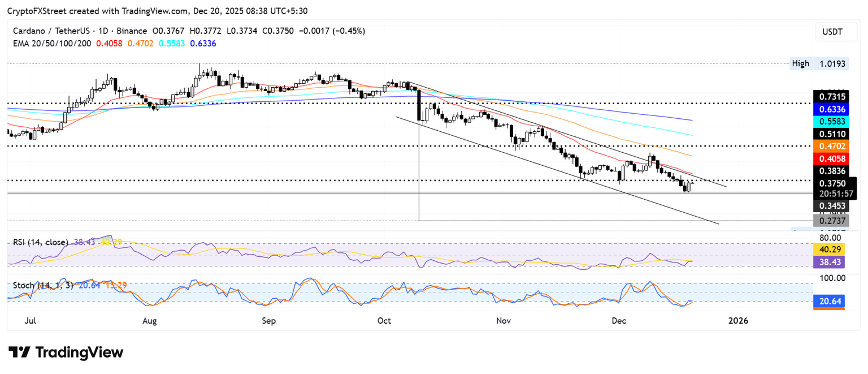Click the Stoch (14, 1, 3) indicator label
The width and height of the screenshot is (868, 374).
click(44, 285)
